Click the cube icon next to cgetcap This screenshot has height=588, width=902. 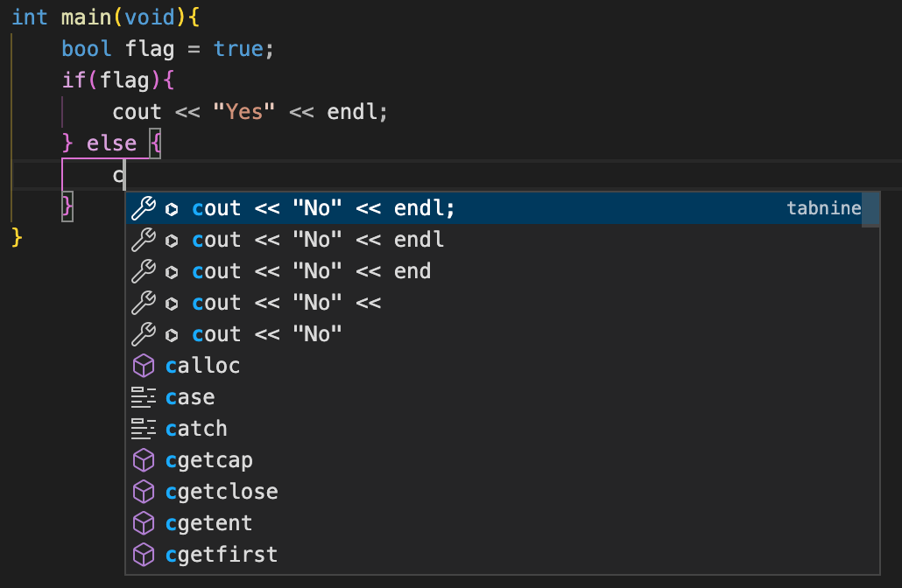[144, 460]
